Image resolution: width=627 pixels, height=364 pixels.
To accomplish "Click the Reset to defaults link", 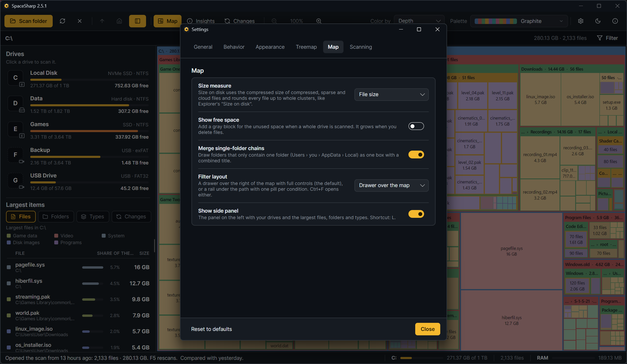I will [212, 329].
